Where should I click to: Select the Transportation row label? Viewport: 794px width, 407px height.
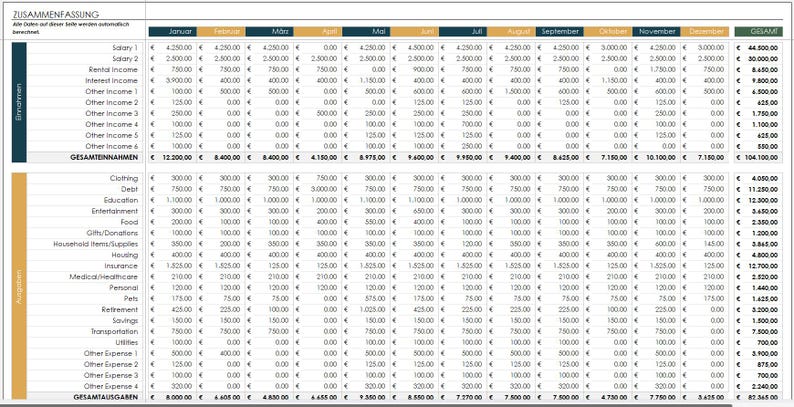114,332
